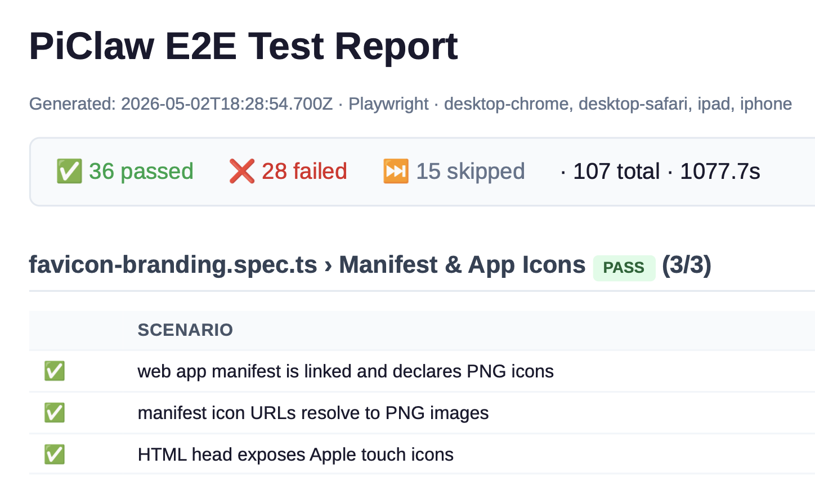
Task: Click the '36 passed' summary text
Action: 141,171
